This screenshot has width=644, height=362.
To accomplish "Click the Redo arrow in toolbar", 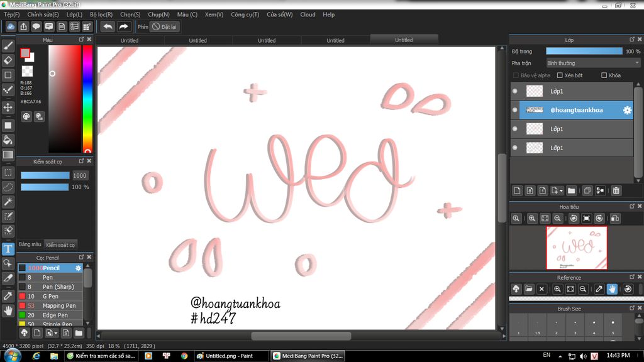I will (x=123, y=26).
